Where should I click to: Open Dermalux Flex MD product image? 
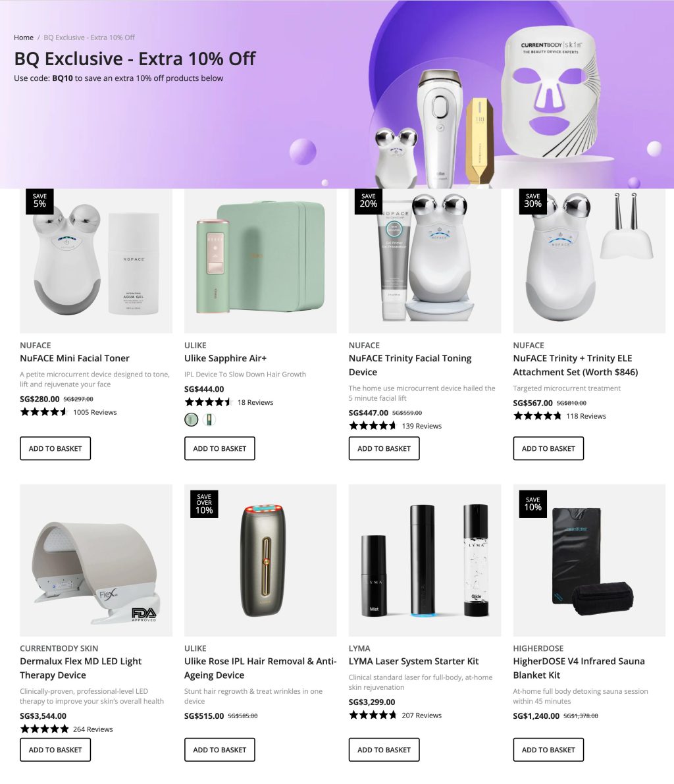tap(96, 560)
